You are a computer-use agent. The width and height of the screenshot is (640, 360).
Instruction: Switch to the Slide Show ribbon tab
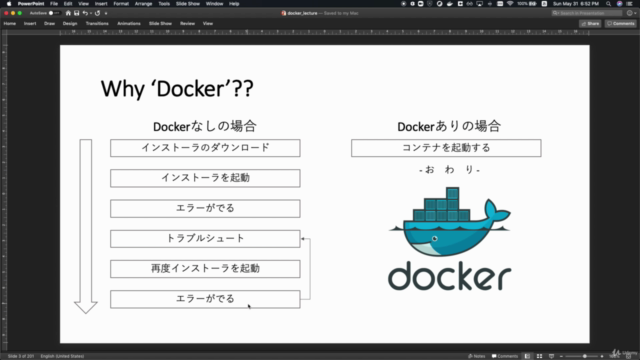pyautogui.click(x=160, y=24)
